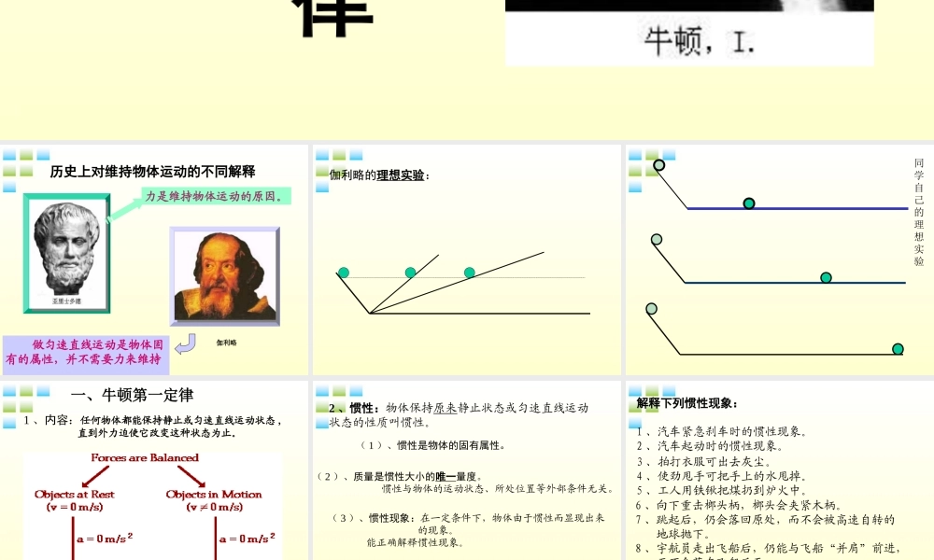The width and height of the screenshot is (934, 560).
Task: Select list item 5、工人用铁锹把煤扔到炉火中
Action: click(721, 490)
